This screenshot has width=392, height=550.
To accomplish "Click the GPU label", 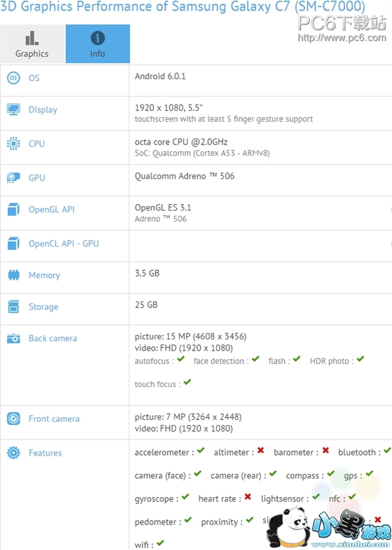I will pyautogui.click(x=37, y=178).
